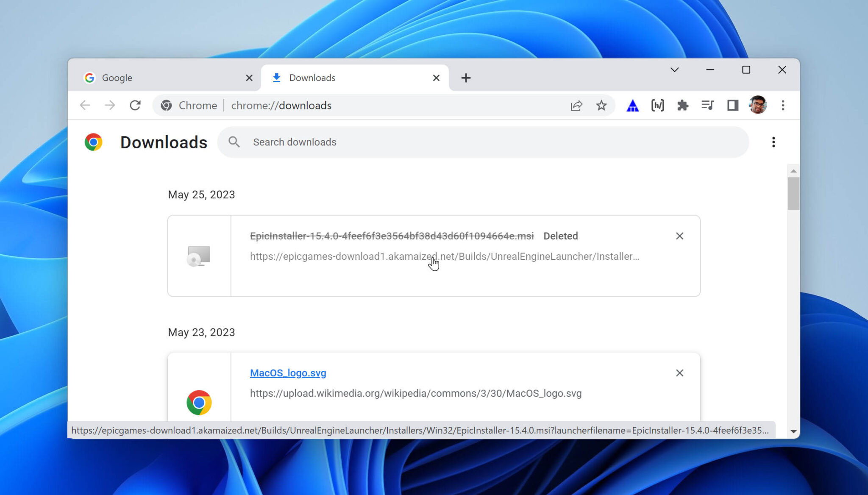Expand the tab search chevron
The width and height of the screenshot is (868, 495).
coord(675,70)
